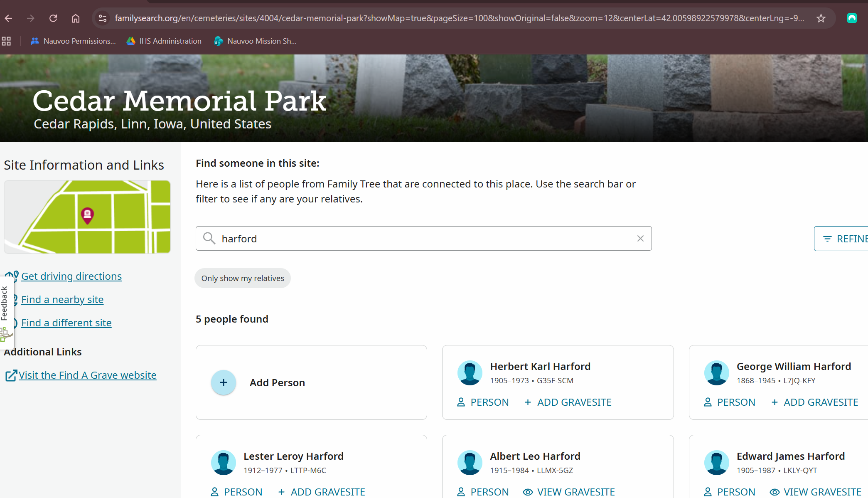This screenshot has width=868, height=498.
Task: Open George William Harford's avatar
Action: pyautogui.click(x=717, y=373)
